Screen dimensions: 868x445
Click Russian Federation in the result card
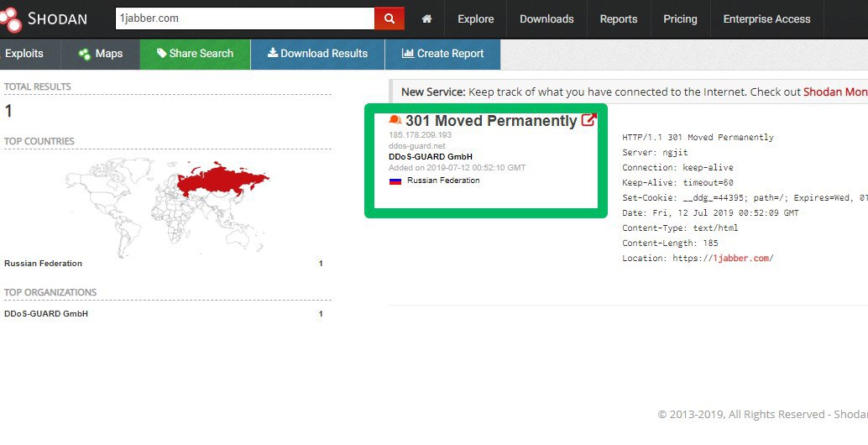click(443, 181)
